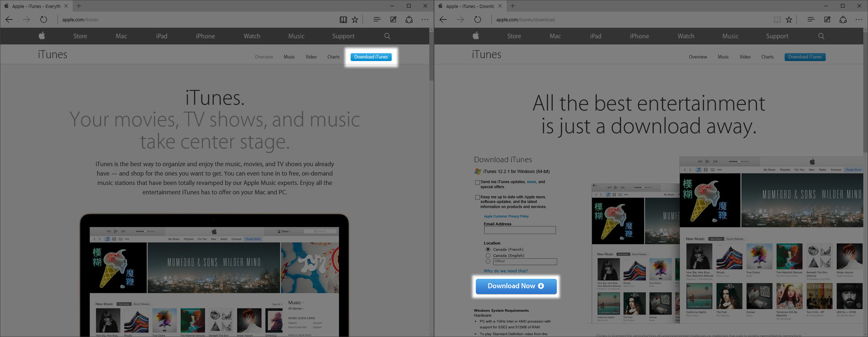Switch to the Charts tab in the left window

334,57
